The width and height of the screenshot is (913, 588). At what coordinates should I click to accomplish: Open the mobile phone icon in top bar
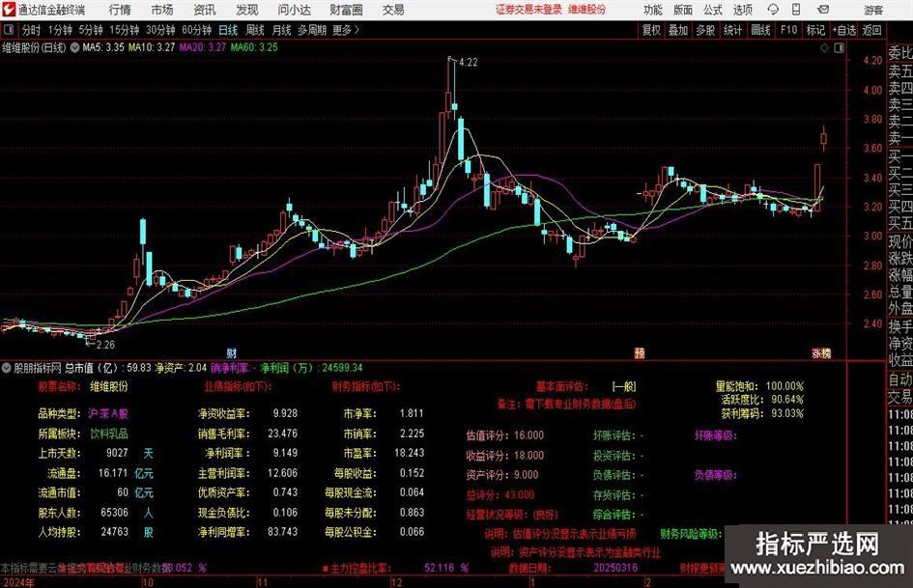tap(796, 10)
